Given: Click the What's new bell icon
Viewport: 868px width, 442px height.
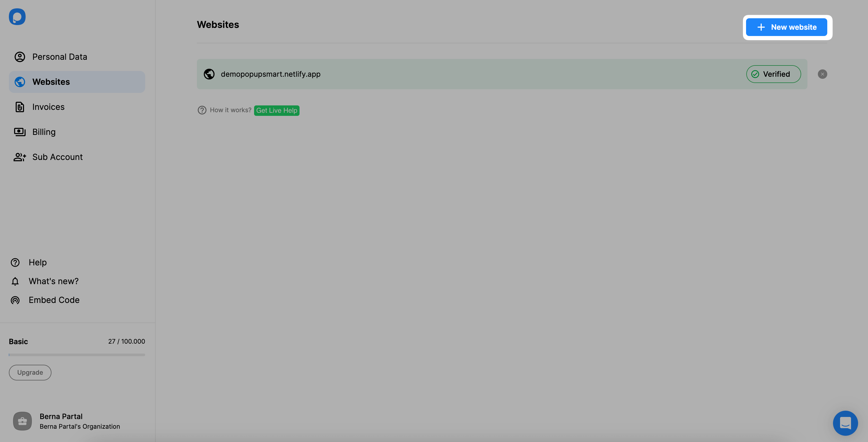Looking at the screenshot, I should coord(15,281).
